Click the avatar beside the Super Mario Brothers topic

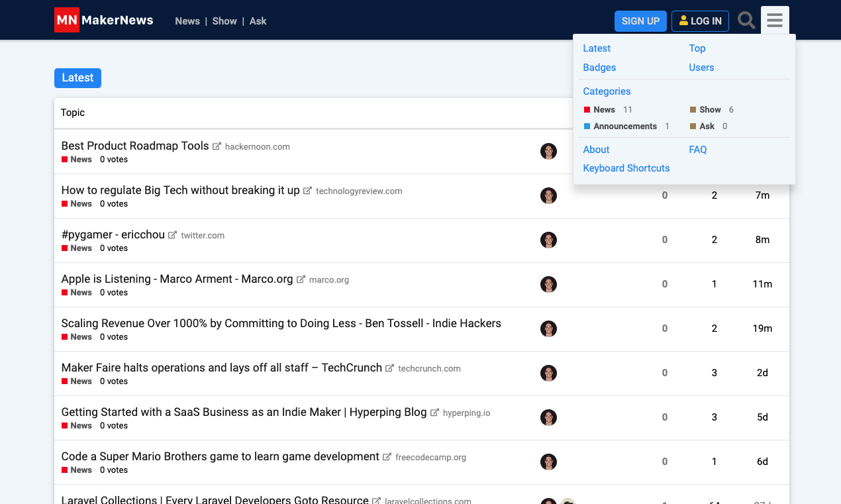point(548,462)
